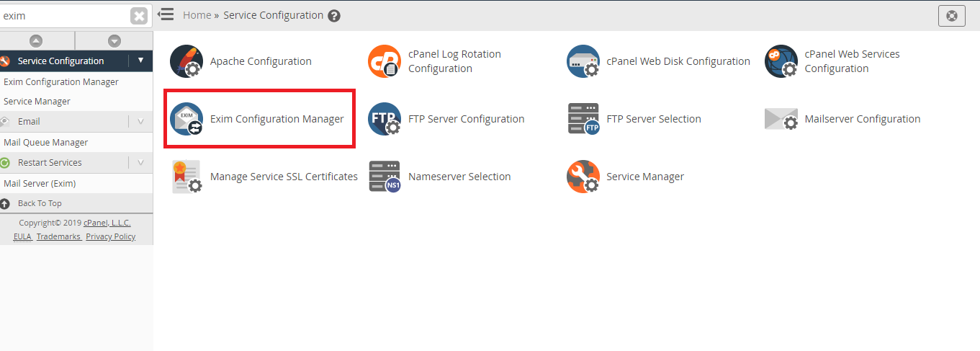Open the EULA link

22,236
